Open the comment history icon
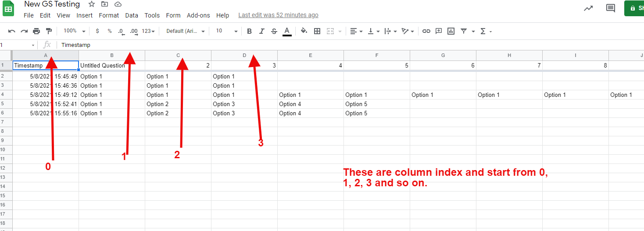Viewport: 644px width, 231px height. [610, 8]
